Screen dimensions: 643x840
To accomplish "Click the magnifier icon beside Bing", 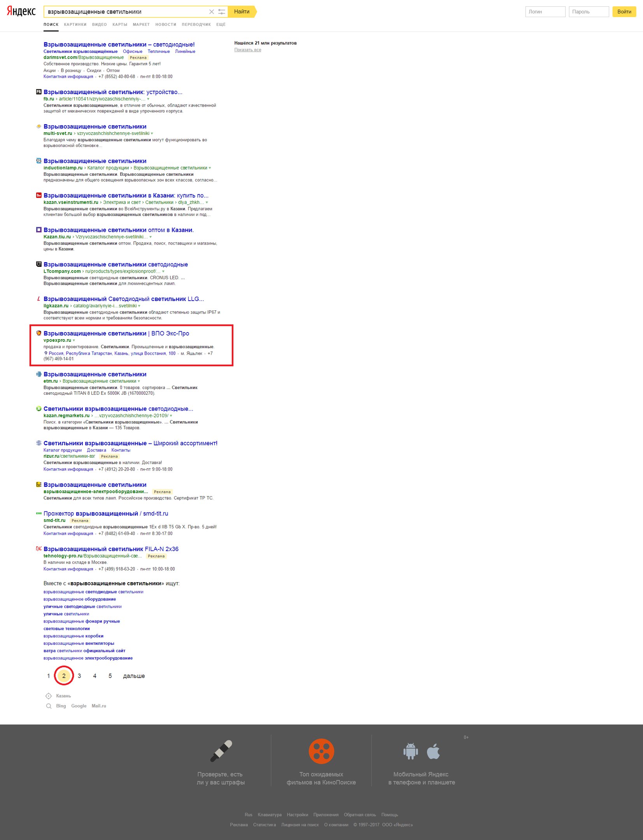I will click(49, 706).
